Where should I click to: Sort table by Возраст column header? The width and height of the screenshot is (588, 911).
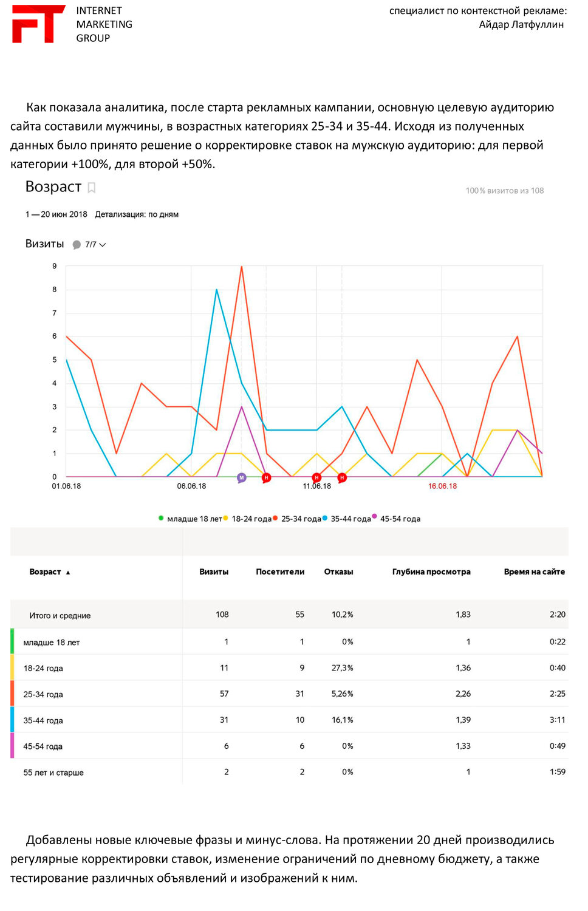[45, 572]
